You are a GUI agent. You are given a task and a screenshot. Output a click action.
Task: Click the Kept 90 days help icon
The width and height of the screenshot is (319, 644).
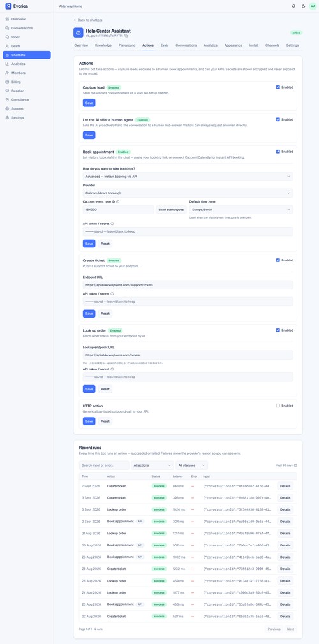[x=295, y=465]
